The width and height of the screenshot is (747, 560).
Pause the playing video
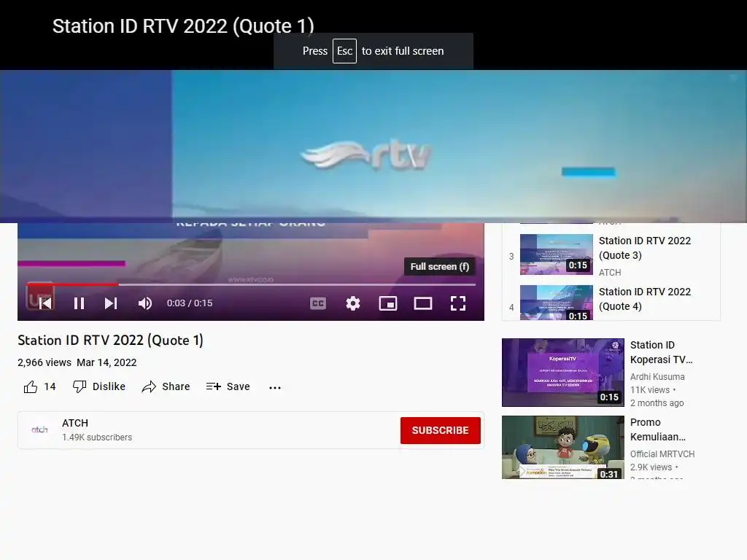pos(79,303)
